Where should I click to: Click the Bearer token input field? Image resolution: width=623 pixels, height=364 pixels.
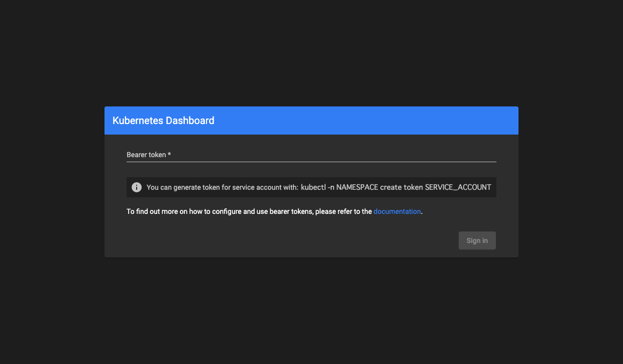click(x=311, y=155)
